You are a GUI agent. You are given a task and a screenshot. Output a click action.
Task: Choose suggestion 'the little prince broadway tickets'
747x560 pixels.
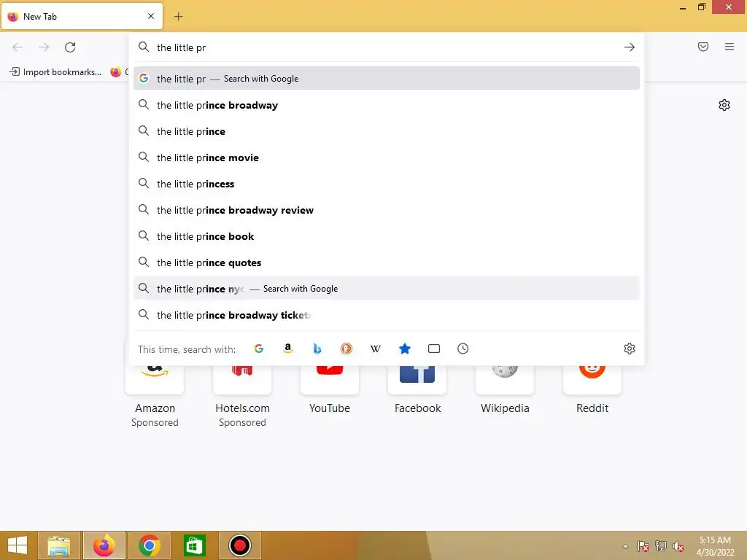(387, 315)
